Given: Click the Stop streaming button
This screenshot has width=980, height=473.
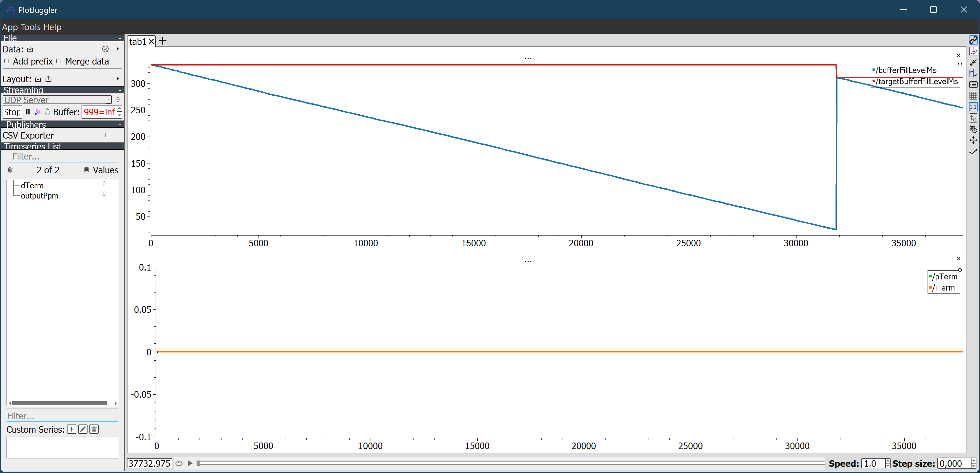Looking at the screenshot, I should coord(12,112).
